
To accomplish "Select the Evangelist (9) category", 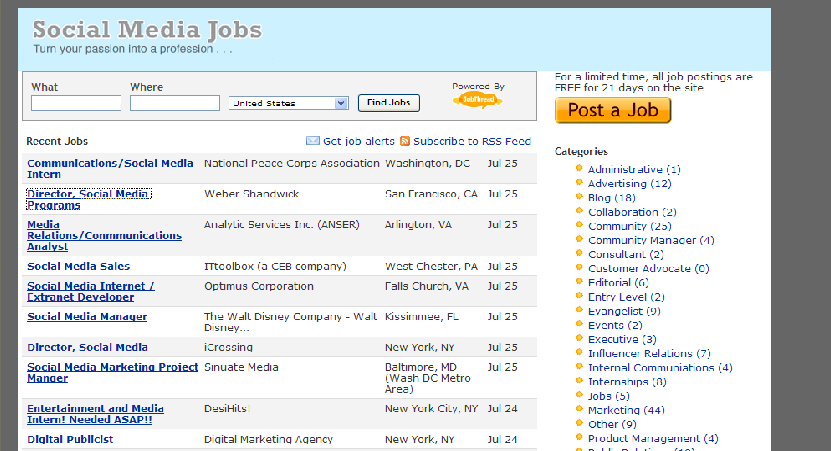I will tap(624, 311).
